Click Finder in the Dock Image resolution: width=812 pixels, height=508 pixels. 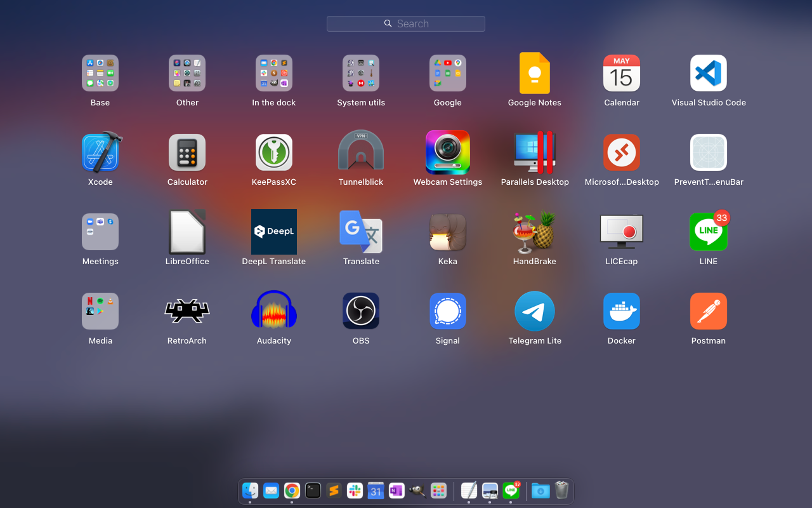(250, 490)
